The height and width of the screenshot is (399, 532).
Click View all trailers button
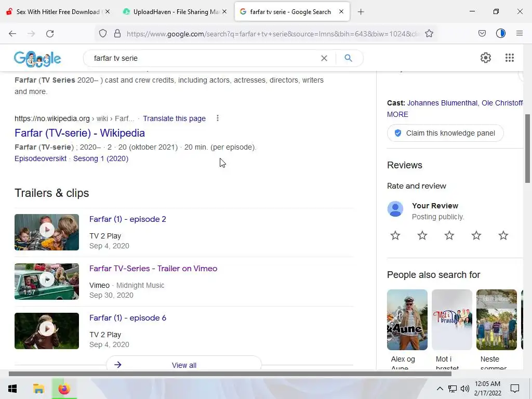pos(184,364)
